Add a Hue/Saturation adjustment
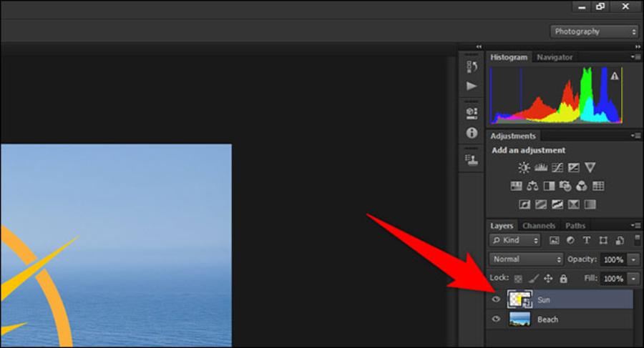644x348 pixels. pos(516,187)
